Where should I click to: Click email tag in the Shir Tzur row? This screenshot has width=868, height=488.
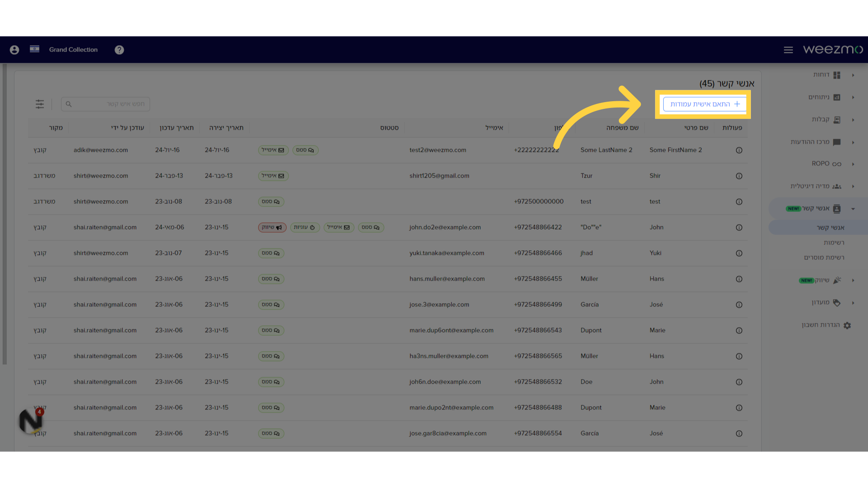[x=273, y=176]
